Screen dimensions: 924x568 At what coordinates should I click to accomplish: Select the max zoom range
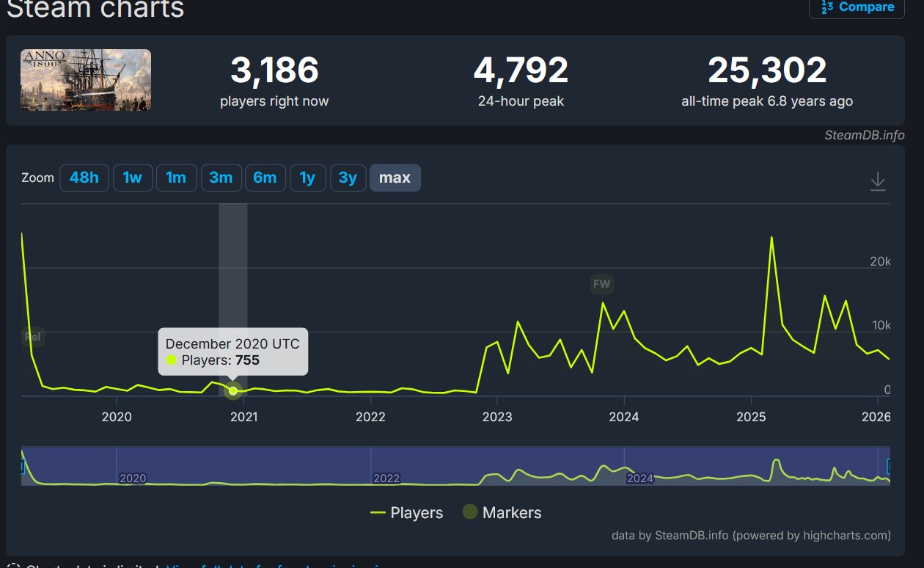(x=395, y=178)
